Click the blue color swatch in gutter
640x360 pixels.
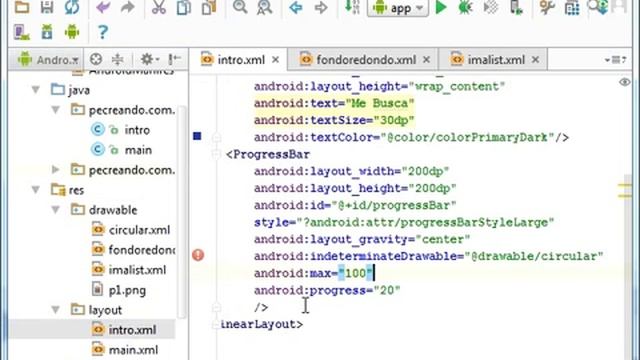point(197,136)
